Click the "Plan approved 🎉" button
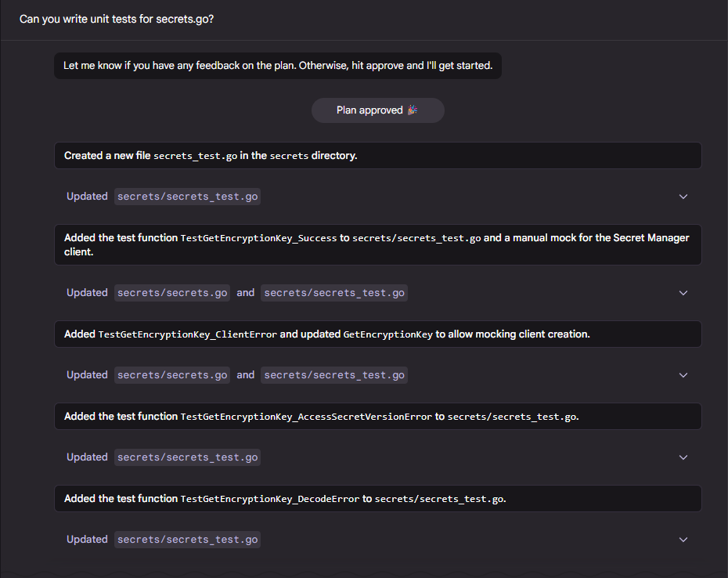Screen dimensions: 728x578 (x=377, y=110)
